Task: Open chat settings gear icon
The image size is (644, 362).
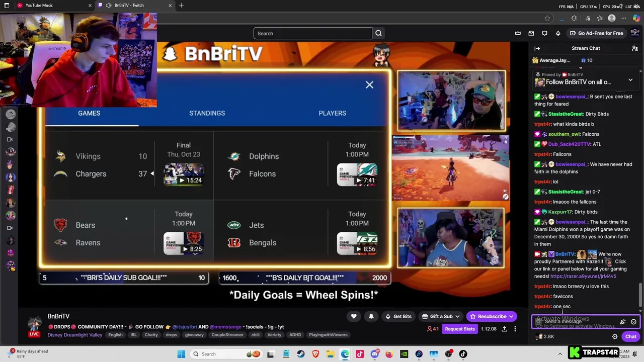Action: [614, 337]
